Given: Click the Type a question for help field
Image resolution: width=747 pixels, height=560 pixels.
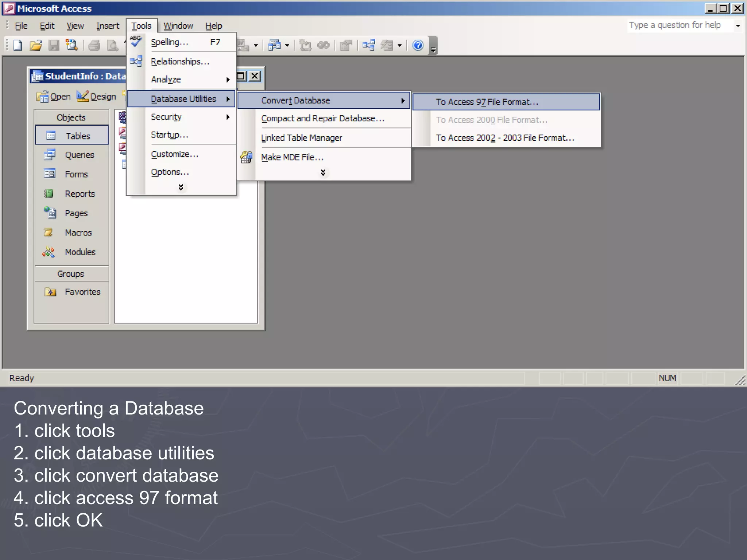Looking at the screenshot, I should 680,25.
